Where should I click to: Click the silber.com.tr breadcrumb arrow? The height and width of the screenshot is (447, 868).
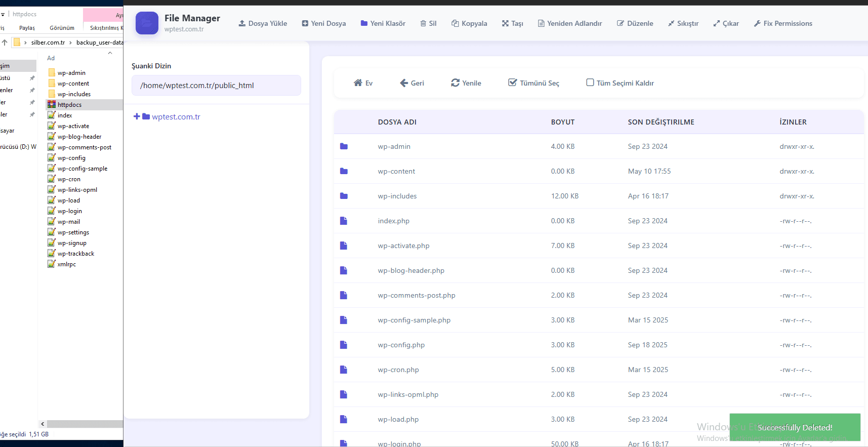(x=70, y=43)
